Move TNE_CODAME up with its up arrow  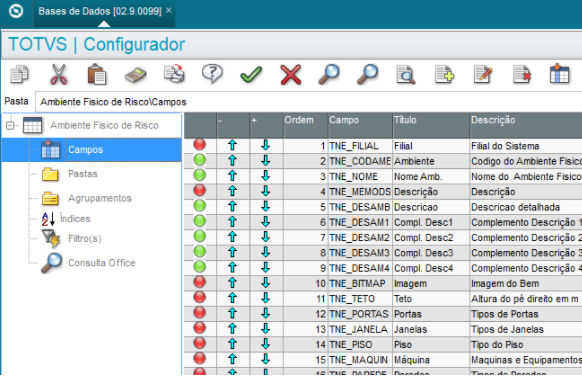click(x=232, y=160)
